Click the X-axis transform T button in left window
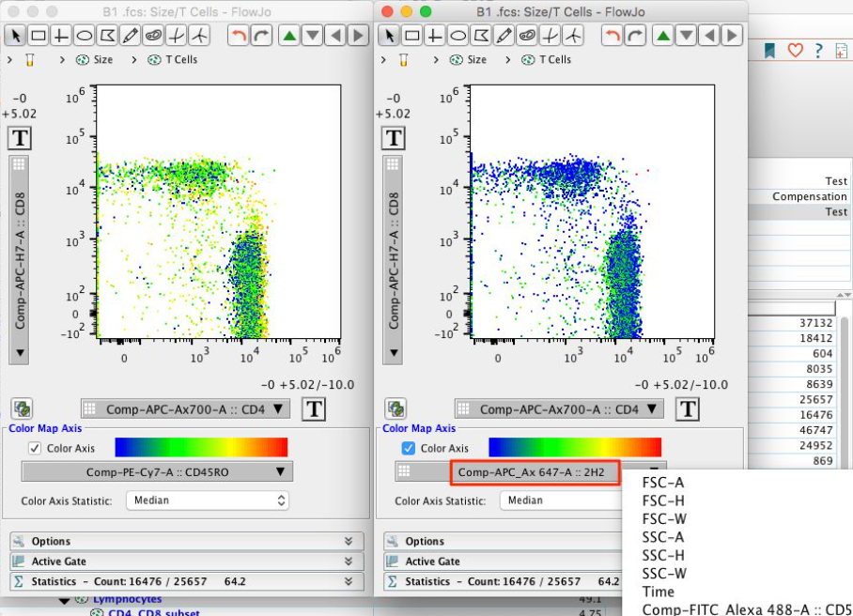This screenshot has height=616, width=853. click(x=314, y=408)
